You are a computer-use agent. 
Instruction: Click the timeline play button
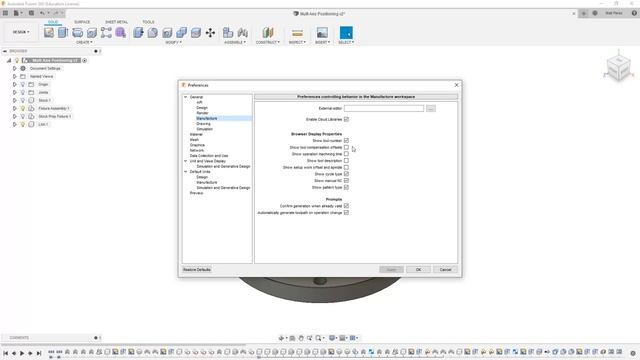point(22,353)
